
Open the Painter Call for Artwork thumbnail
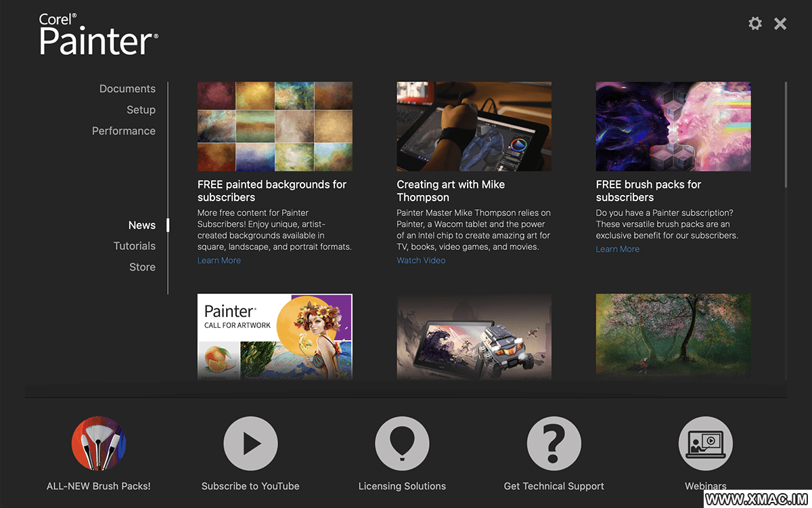pyautogui.click(x=275, y=337)
